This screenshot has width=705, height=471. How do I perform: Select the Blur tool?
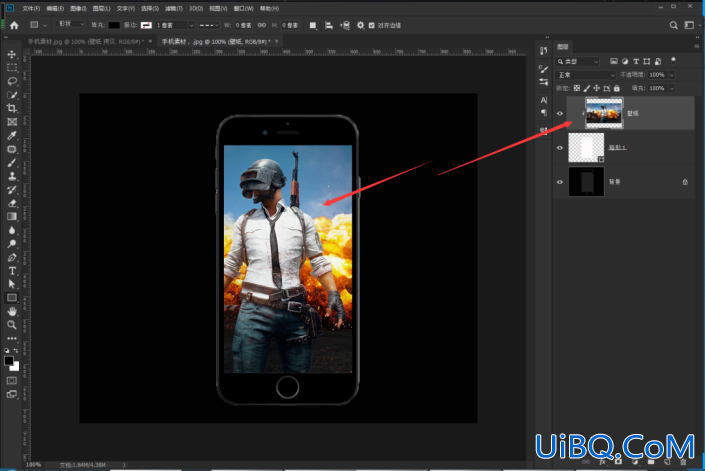point(12,230)
